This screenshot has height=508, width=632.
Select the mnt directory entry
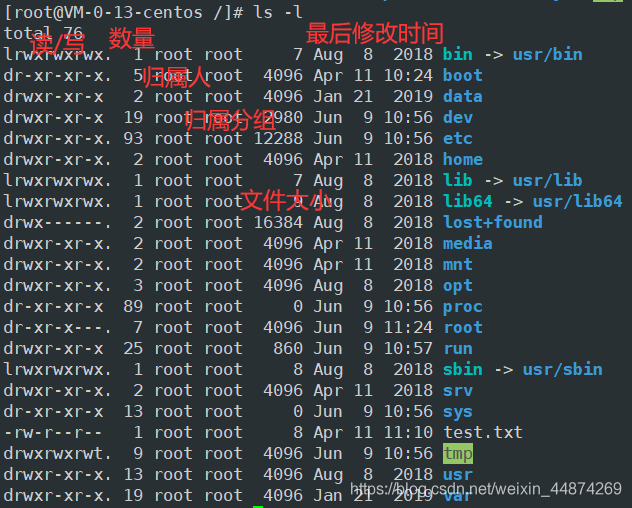coord(457,264)
